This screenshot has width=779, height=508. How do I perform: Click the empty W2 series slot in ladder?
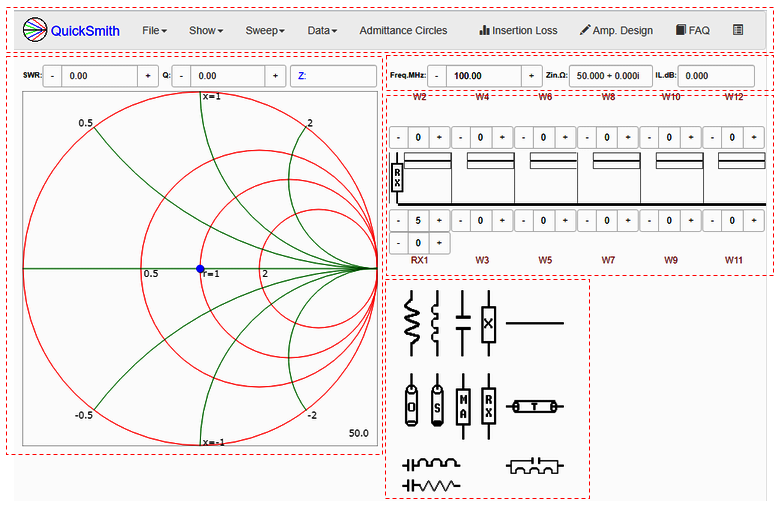428,161
